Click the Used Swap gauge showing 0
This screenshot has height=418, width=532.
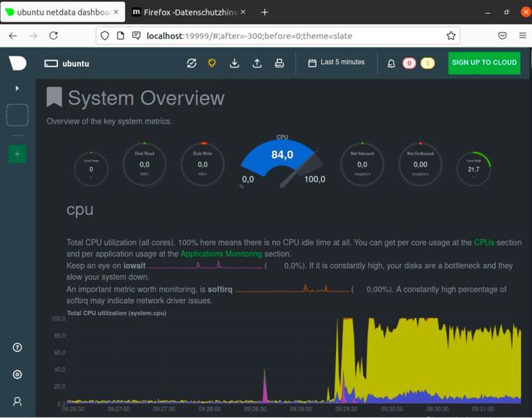[91, 169]
